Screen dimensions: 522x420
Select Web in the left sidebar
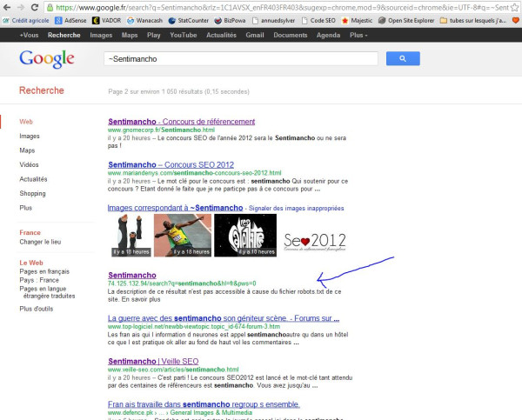point(26,122)
